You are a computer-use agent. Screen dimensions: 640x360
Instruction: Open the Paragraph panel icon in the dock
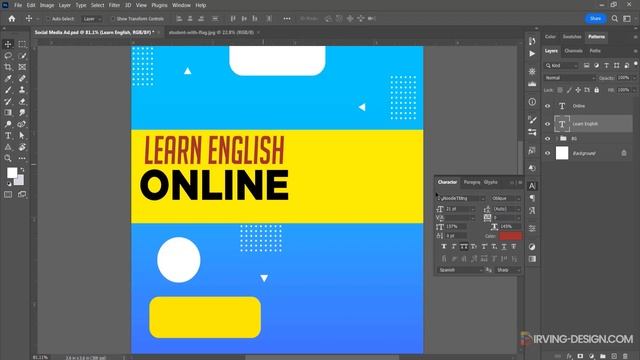532,198
